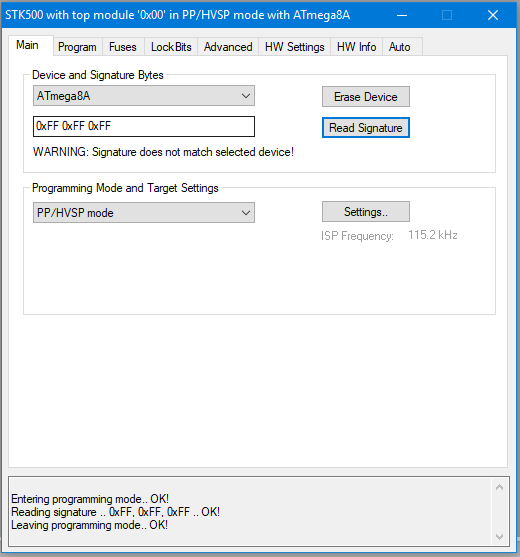View the HW Info tab
Image resolution: width=520 pixels, height=557 pixels.
coord(356,47)
